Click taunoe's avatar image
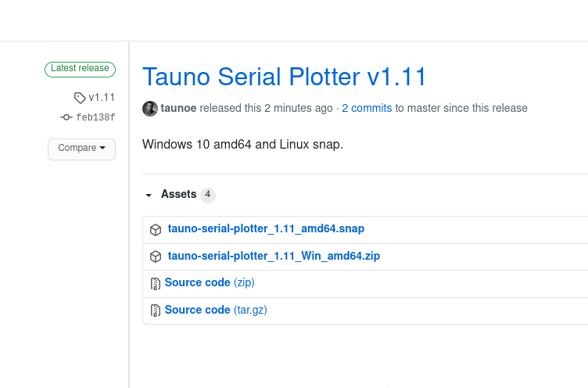 click(x=150, y=109)
